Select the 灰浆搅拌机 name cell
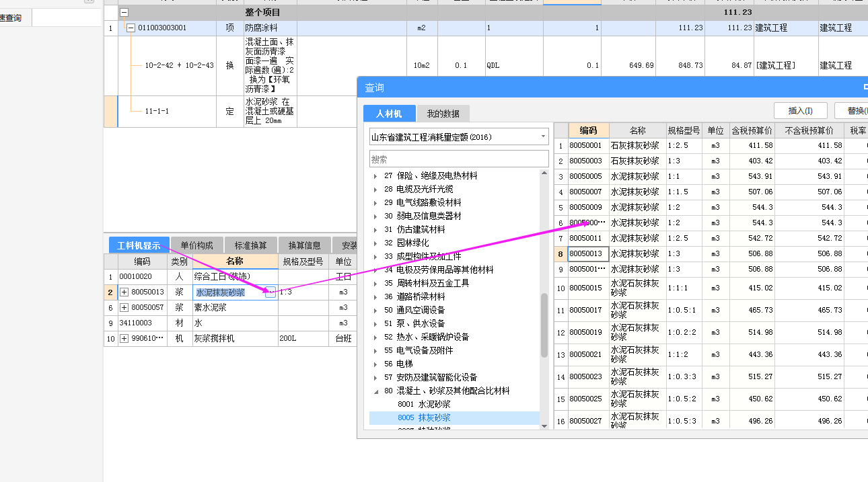Viewport: 868px width, 482px height. click(x=235, y=339)
